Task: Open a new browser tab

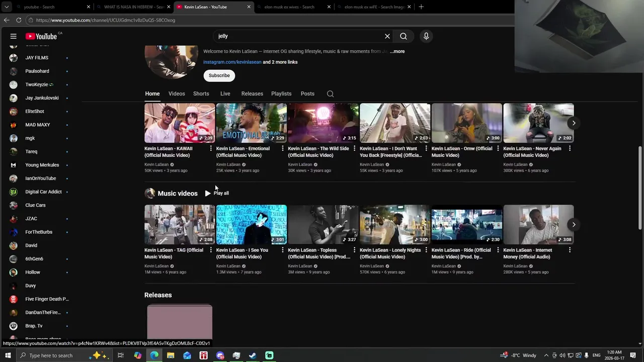Action: coord(421,7)
